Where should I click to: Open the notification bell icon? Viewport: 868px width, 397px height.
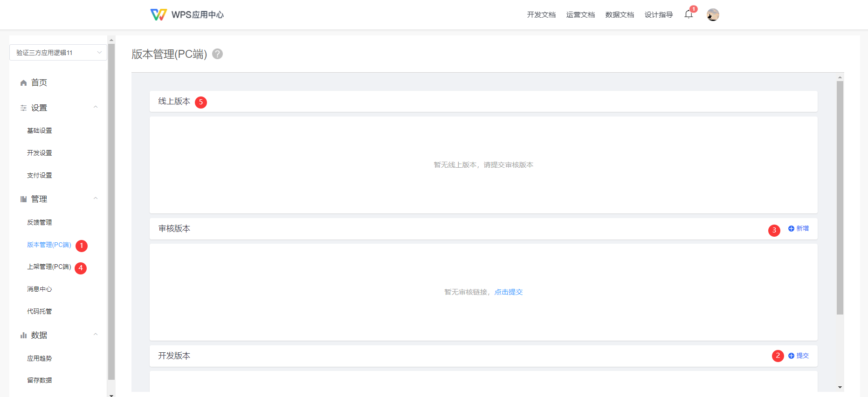point(688,14)
